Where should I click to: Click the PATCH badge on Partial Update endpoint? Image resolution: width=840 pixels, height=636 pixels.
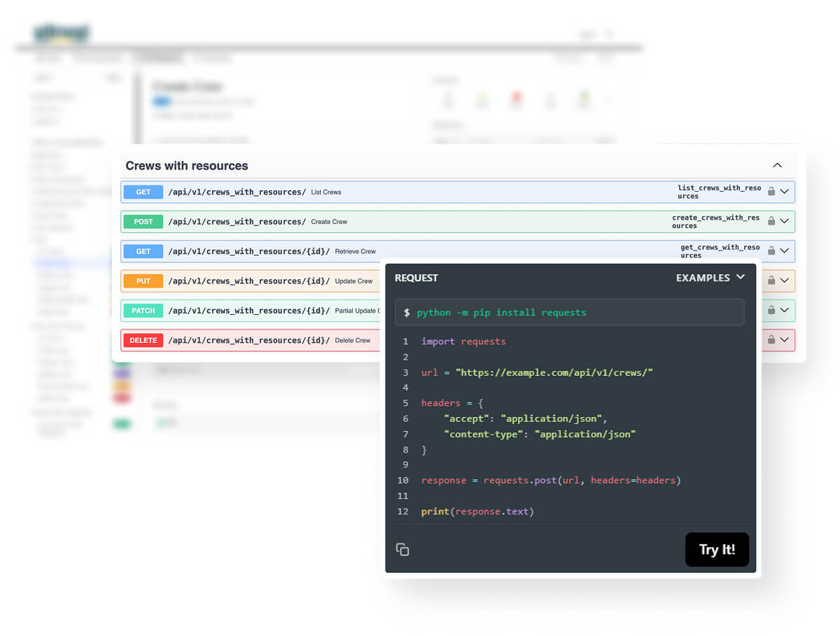(142, 310)
